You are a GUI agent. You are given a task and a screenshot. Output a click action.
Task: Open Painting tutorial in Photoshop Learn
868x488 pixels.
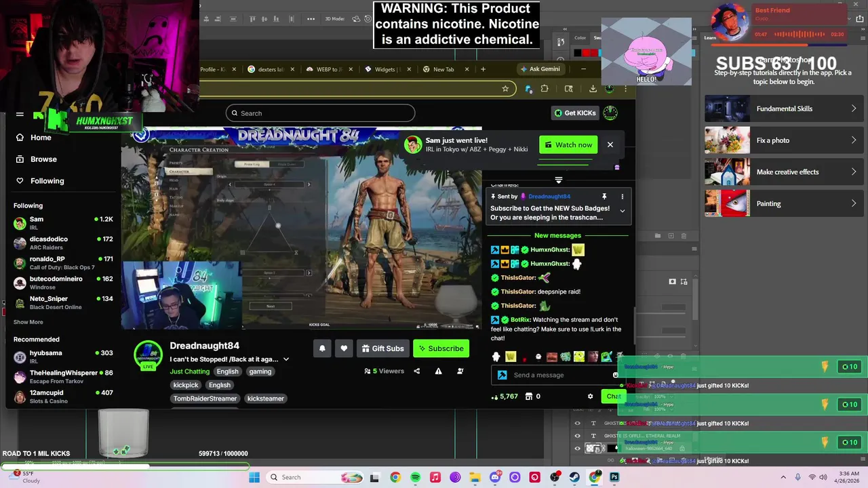coord(783,203)
